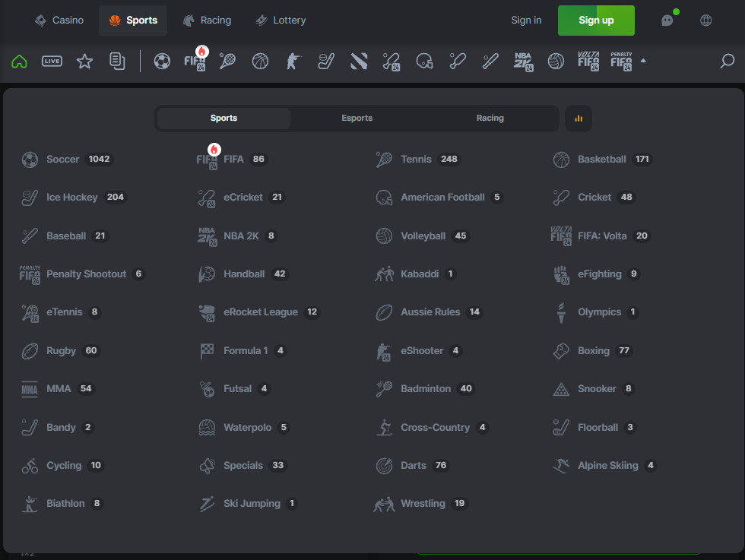Click the Sign in link

526,21
